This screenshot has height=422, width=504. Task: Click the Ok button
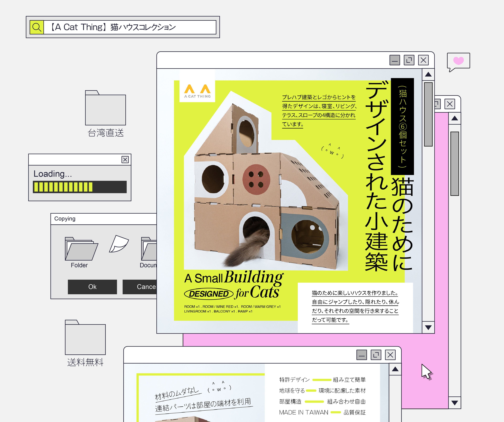click(x=92, y=287)
